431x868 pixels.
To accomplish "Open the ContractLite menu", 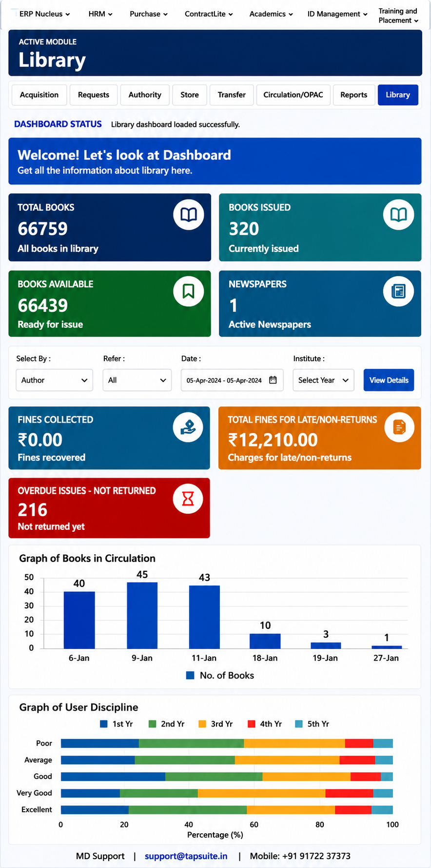I will pos(209,14).
